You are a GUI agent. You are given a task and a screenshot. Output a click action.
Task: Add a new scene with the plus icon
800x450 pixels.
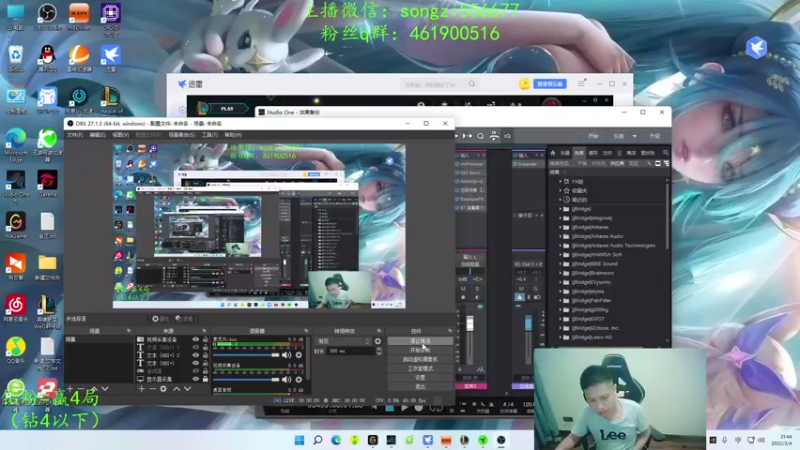point(70,389)
